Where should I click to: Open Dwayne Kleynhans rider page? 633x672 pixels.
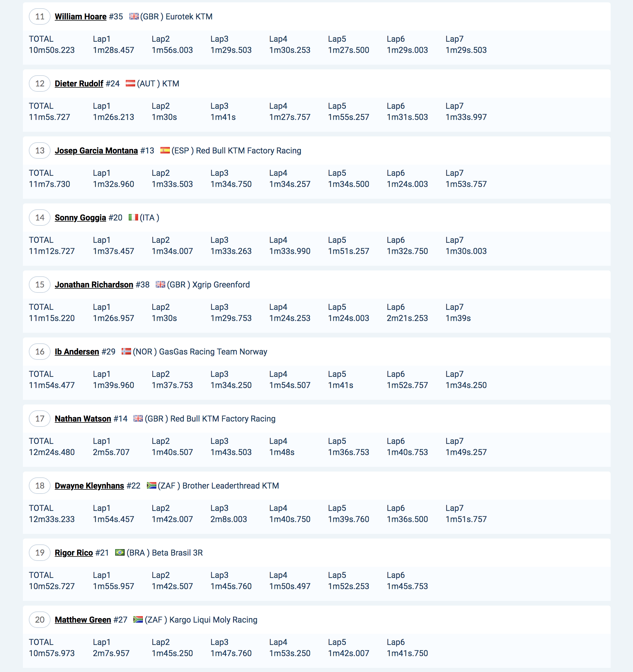(89, 485)
